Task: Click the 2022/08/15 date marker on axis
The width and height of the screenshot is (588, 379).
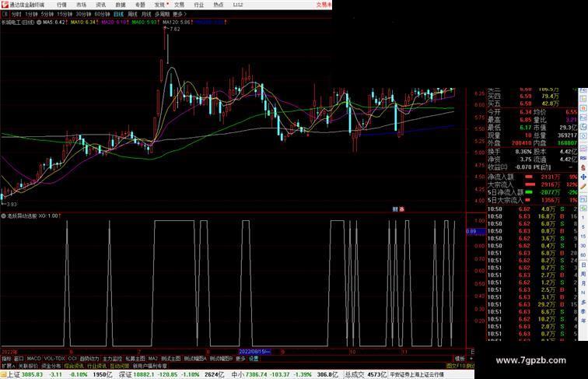Action: [x=254, y=352]
